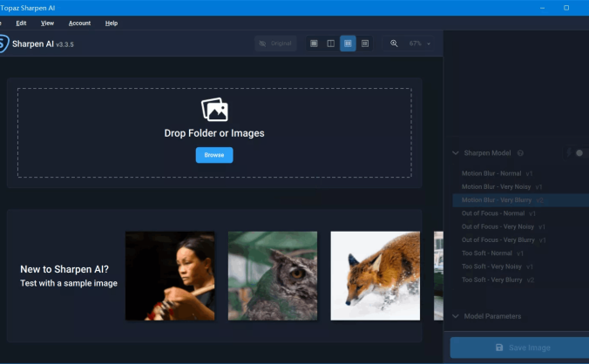The image size is (589, 364).
Task: Maximize the Topaz Sharpen AI window
Action: [x=566, y=8]
